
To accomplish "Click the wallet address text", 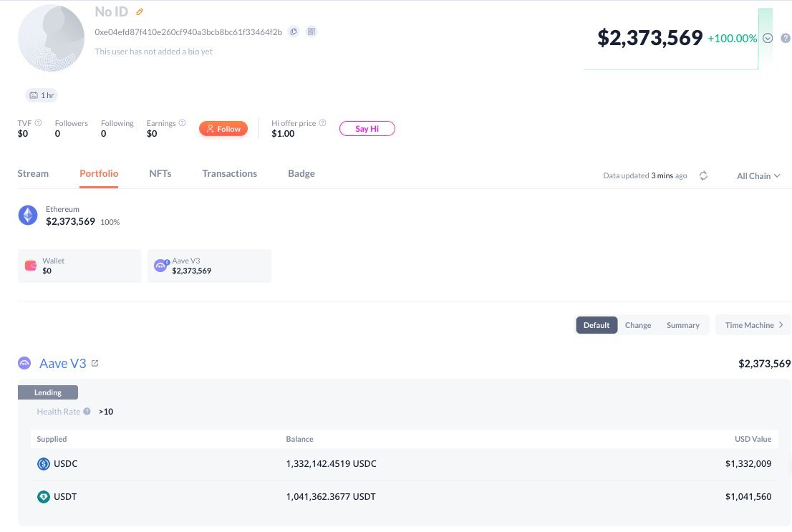I will pos(188,32).
